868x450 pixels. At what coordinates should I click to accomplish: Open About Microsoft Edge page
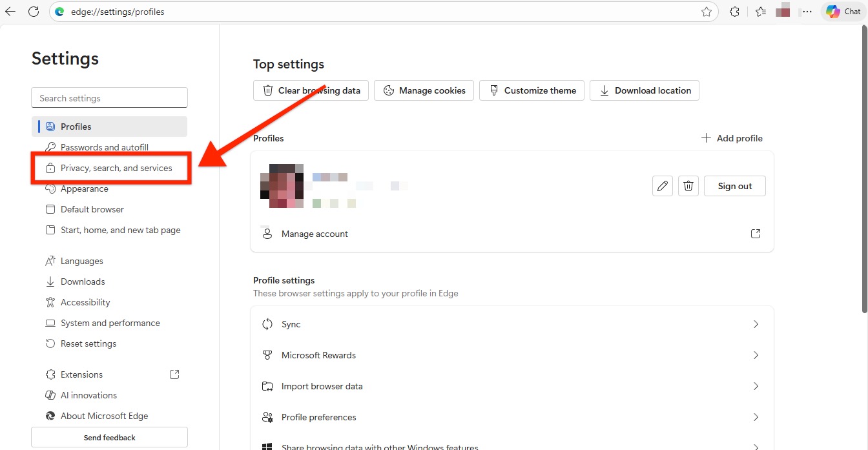109,416
